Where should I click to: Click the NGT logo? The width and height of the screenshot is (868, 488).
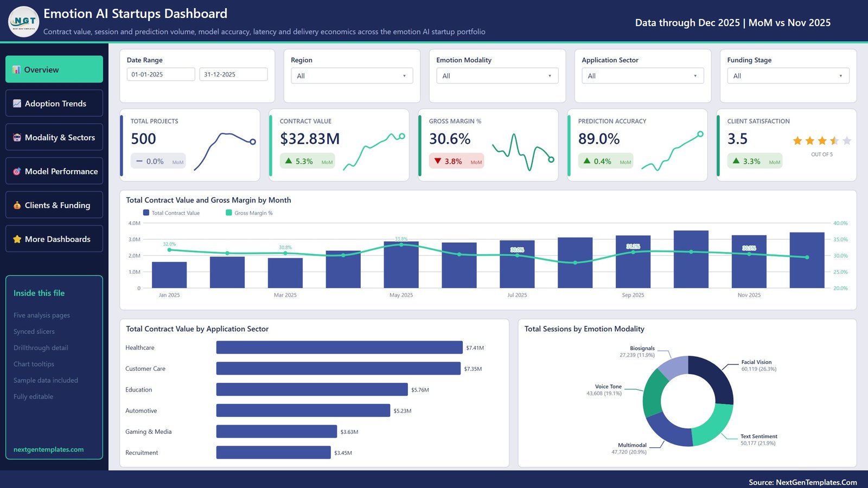(x=24, y=22)
